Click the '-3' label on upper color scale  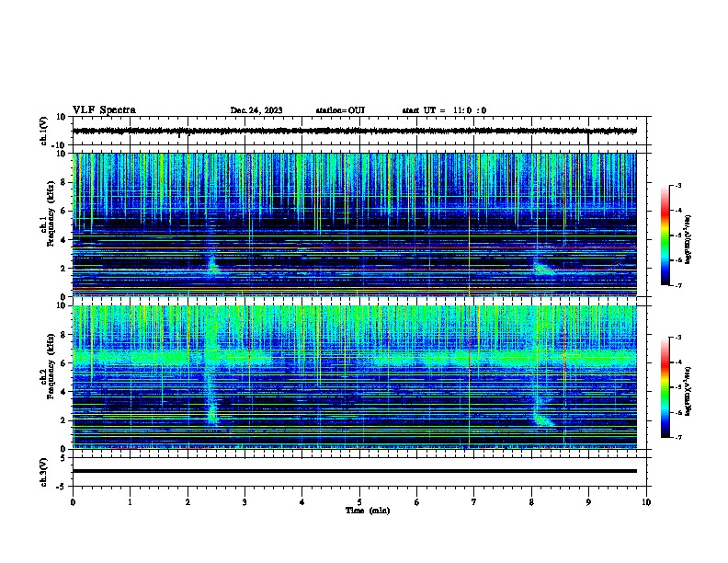pyautogui.click(x=678, y=185)
